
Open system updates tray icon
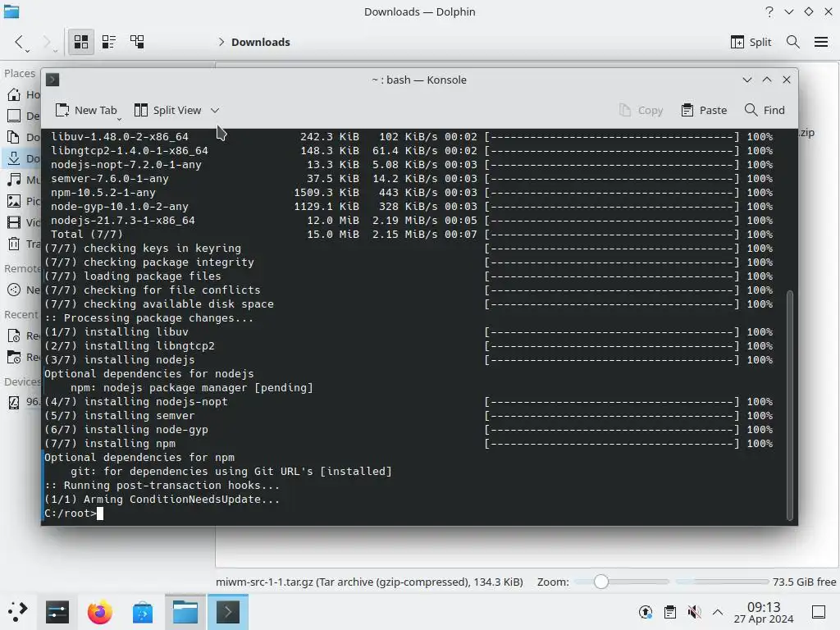[646, 612]
